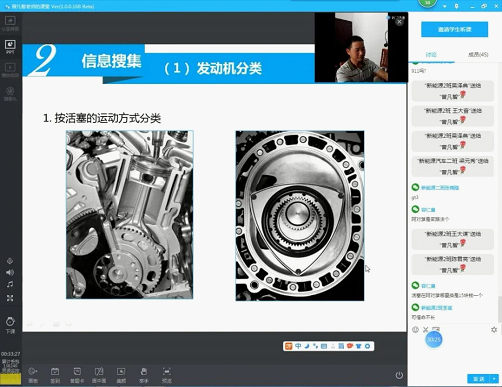
Task: Select the PPT sharing mode in sidebar
Action: pos(10,47)
